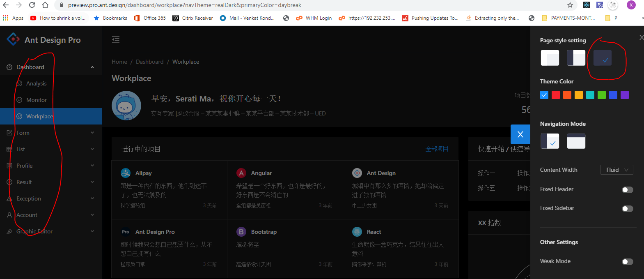
Task: Select the green theme color
Action: pos(602,95)
